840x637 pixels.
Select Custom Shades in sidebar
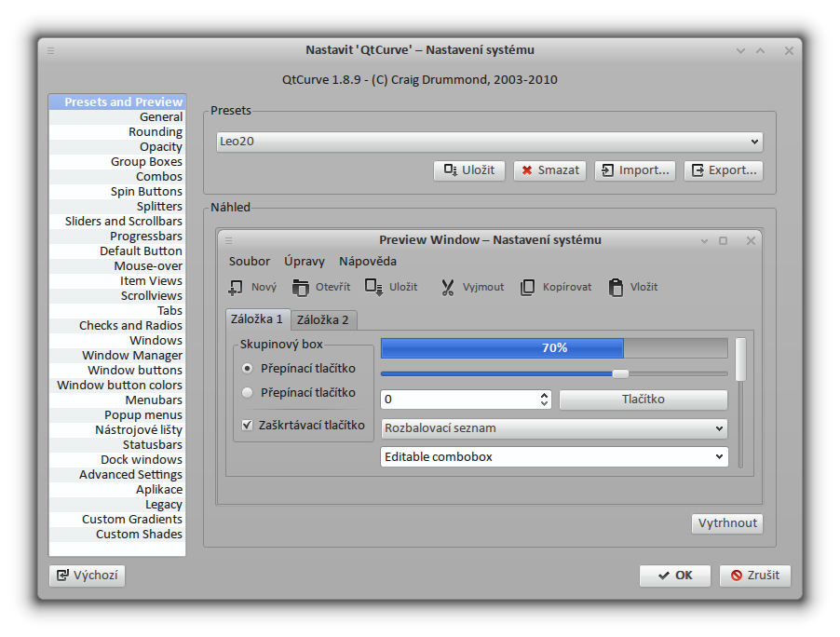117,535
